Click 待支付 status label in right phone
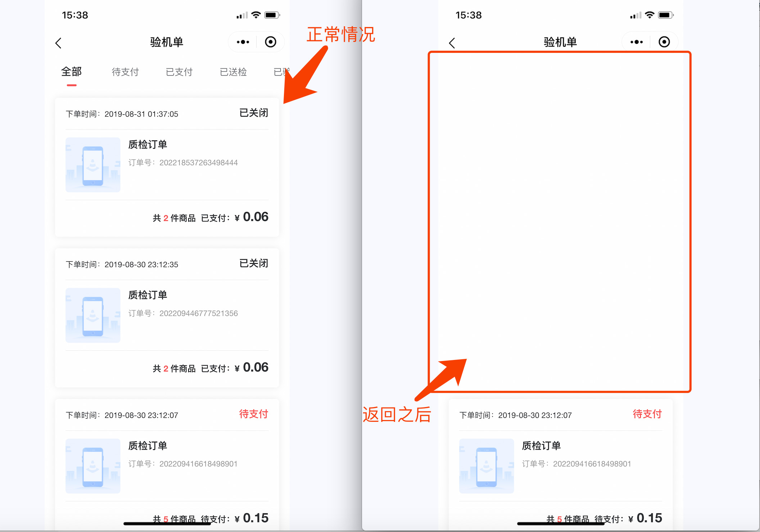The image size is (760, 532). 647,414
